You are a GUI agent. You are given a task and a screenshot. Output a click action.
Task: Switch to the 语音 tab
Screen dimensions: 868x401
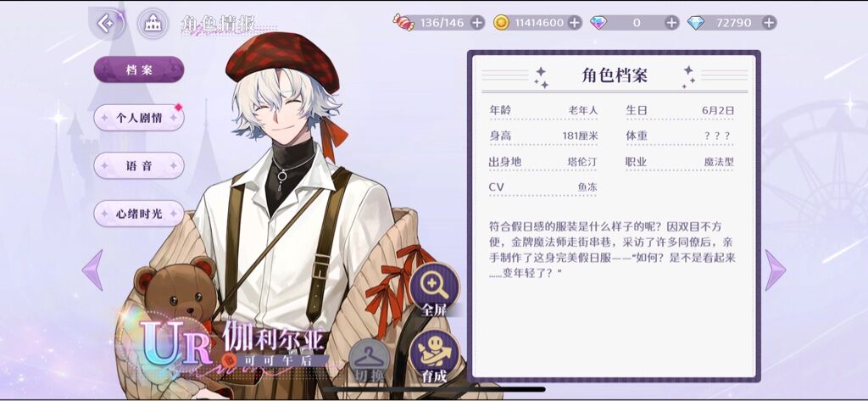pyautogui.click(x=138, y=165)
